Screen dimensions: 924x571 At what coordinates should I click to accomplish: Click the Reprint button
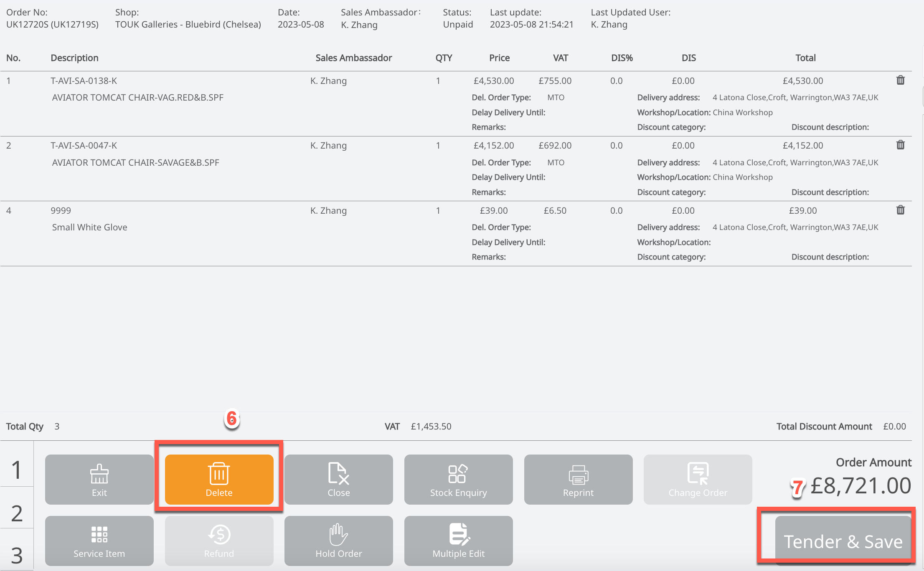pyautogui.click(x=578, y=479)
